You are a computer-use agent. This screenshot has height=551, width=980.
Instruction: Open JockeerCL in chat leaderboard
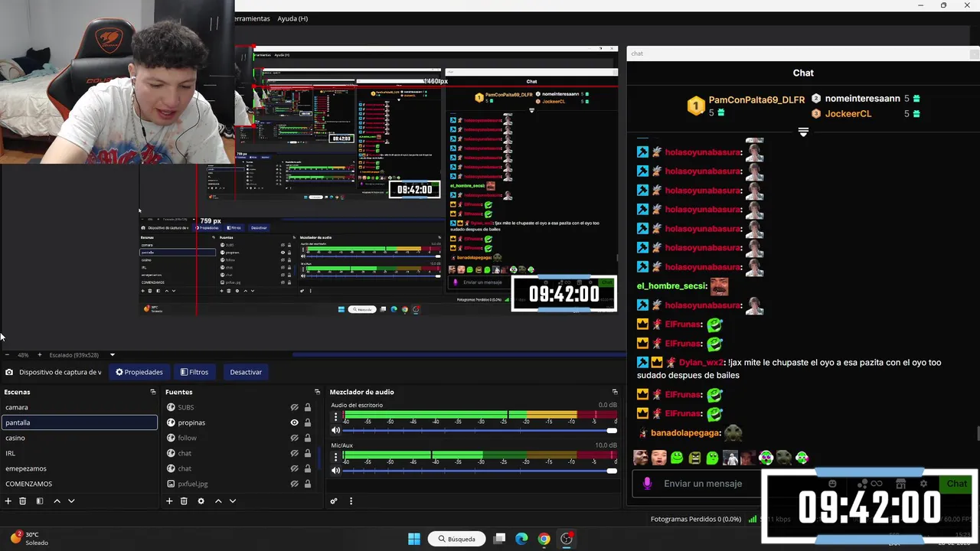click(848, 113)
